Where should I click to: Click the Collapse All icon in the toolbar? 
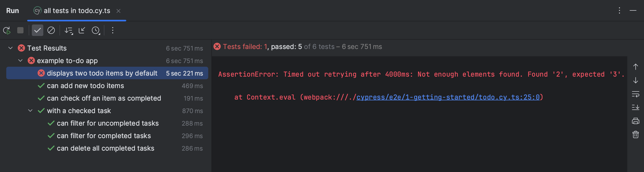pos(82,30)
